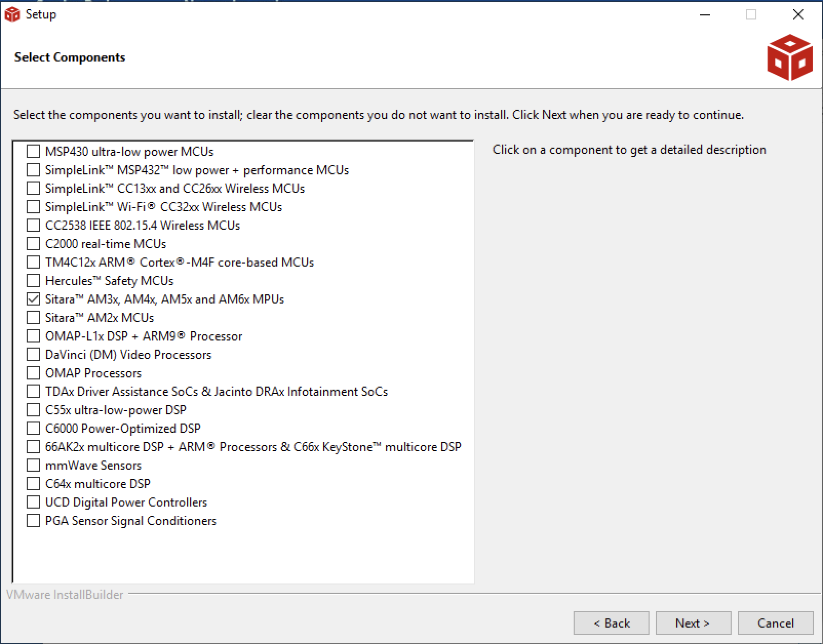Enable MSP430 ultra-low power MCUs
This screenshot has width=823, height=644.
click(32, 151)
